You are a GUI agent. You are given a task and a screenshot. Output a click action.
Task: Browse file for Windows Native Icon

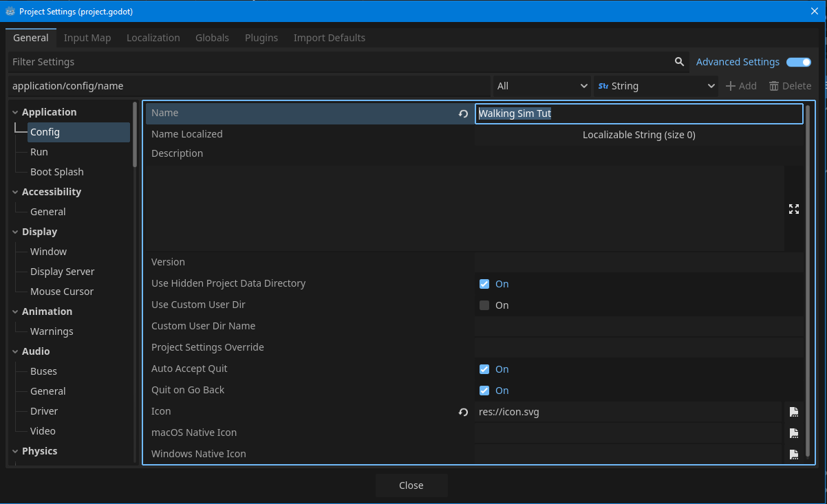coord(793,454)
